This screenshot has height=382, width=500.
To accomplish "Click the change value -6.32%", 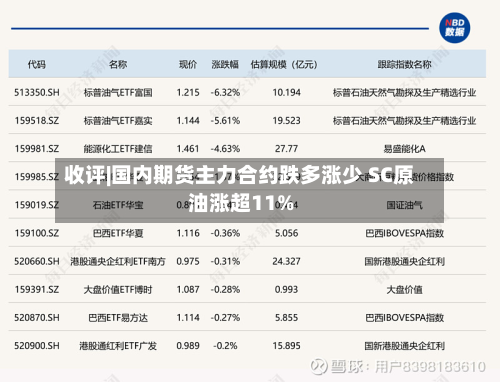I will tap(225, 92).
